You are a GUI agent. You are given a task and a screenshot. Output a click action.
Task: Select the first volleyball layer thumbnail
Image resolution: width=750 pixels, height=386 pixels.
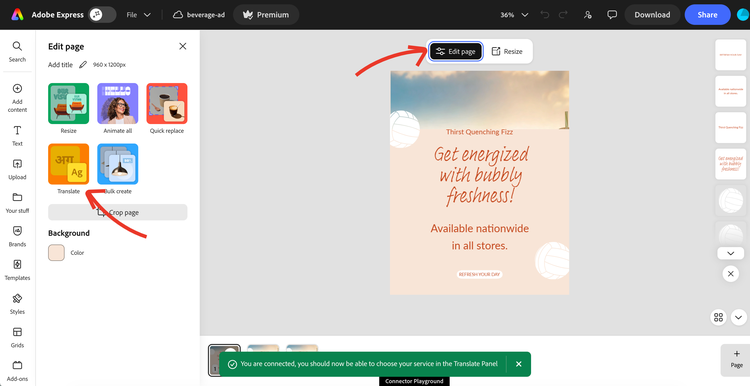730,200
